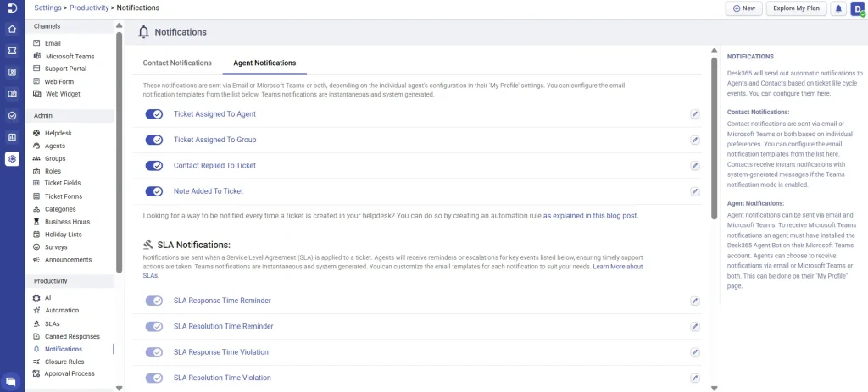Click pencil icon for Contact Replied To Ticket
Viewport: 868px width, 392px height.
click(x=694, y=166)
